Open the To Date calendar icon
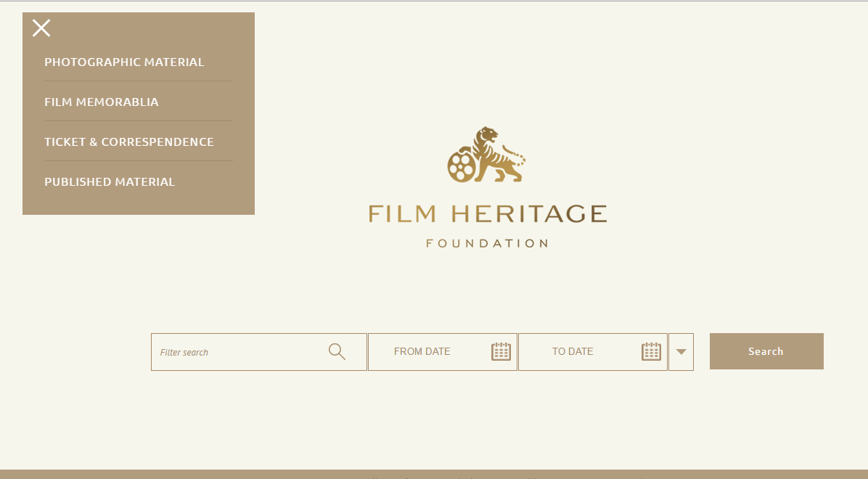868x479 pixels. [x=652, y=352]
